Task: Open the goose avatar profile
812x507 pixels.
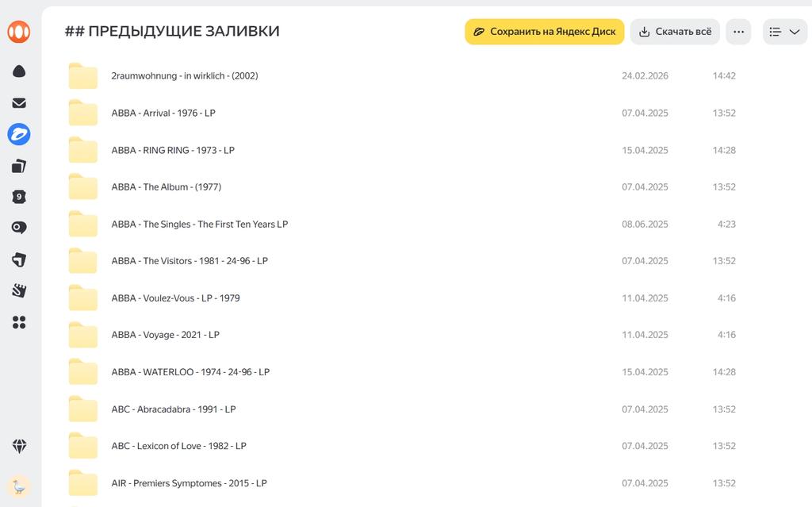Action: click(19, 487)
